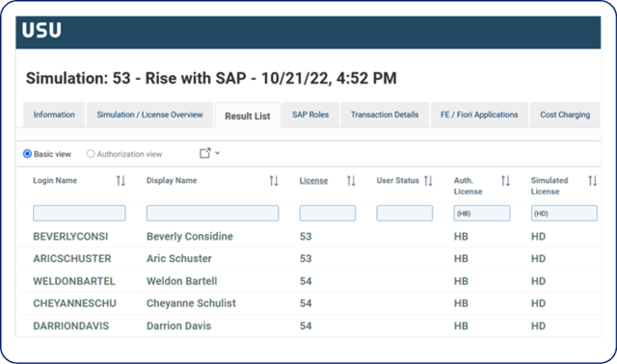
Task: Click the License column header link
Action: coord(313,181)
